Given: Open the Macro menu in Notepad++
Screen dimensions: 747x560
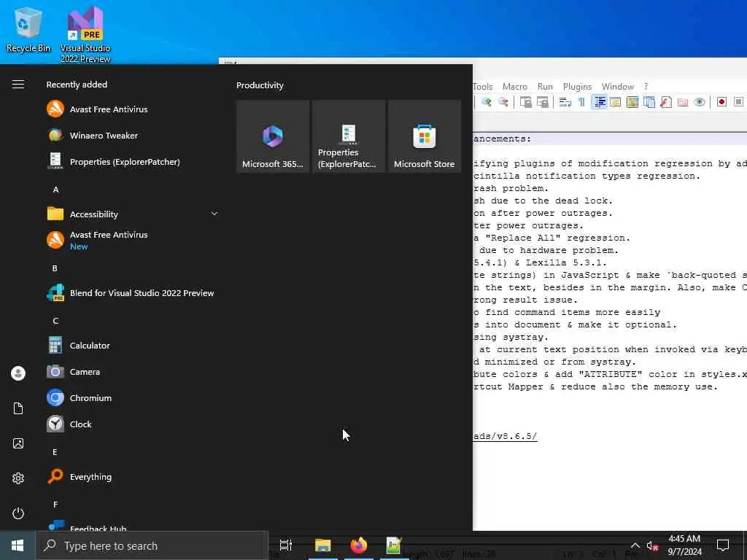Looking at the screenshot, I should pos(515,87).
